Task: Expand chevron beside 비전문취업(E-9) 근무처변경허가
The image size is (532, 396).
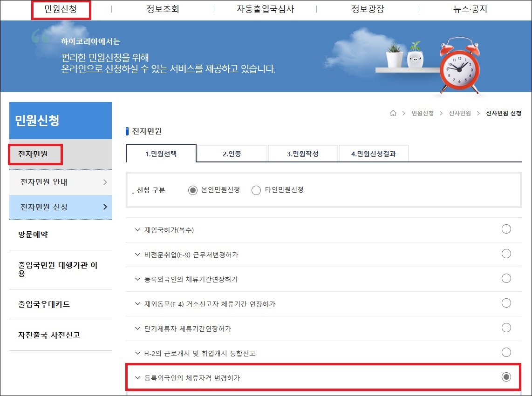Action: coord(137,255)
